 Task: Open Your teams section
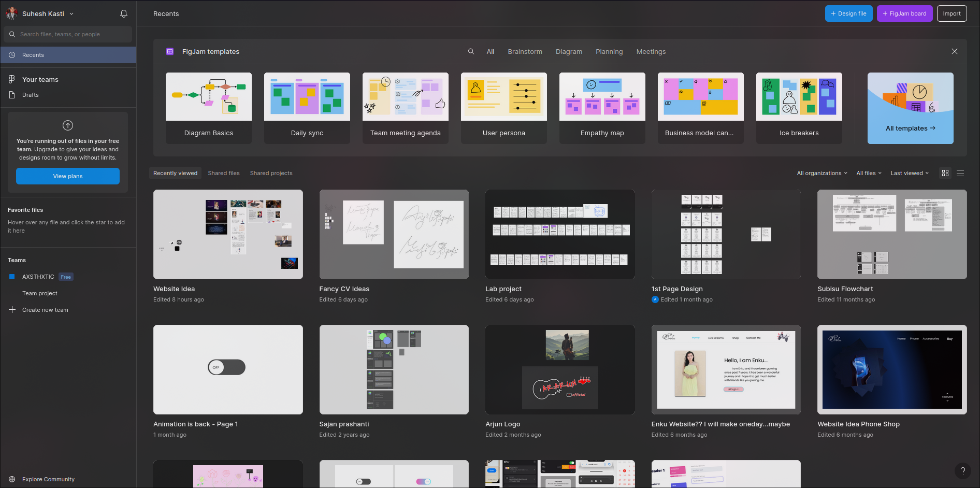[x=40, y=79]
